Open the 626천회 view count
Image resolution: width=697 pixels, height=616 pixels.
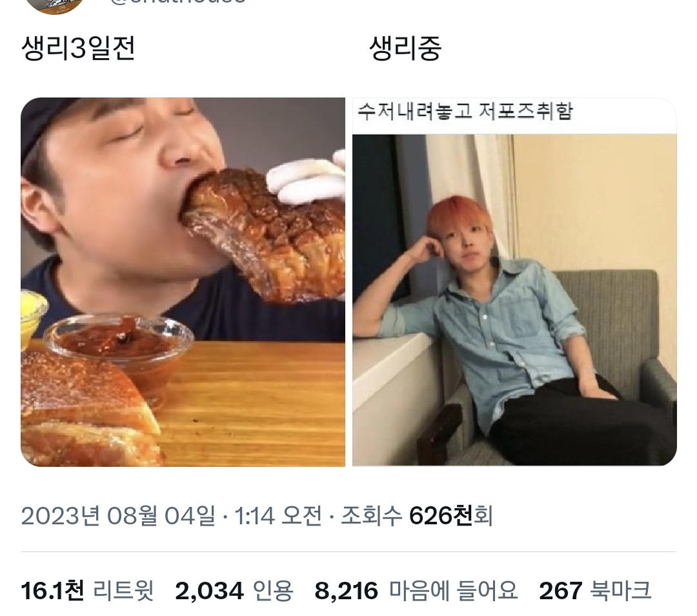click(x=450, y=516)
